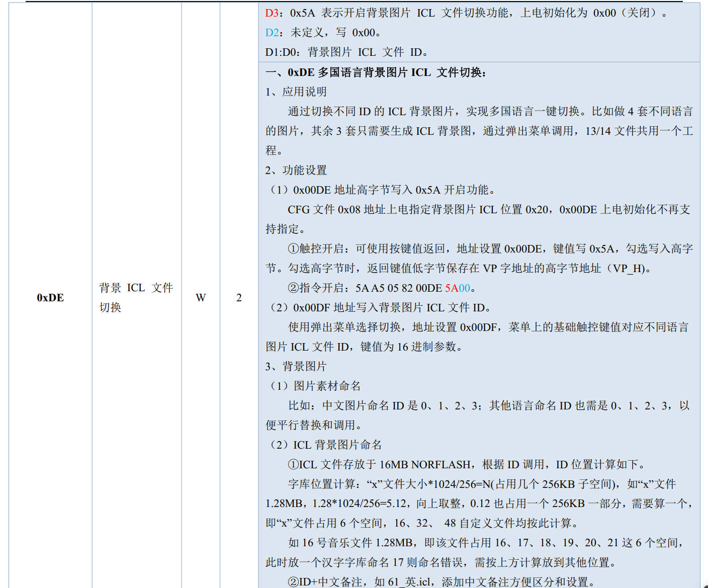Click the D1:D0 背景图片 ICL 文件 ID line
The width and height of the screenshot is (708, 588).
coord(346,52)
